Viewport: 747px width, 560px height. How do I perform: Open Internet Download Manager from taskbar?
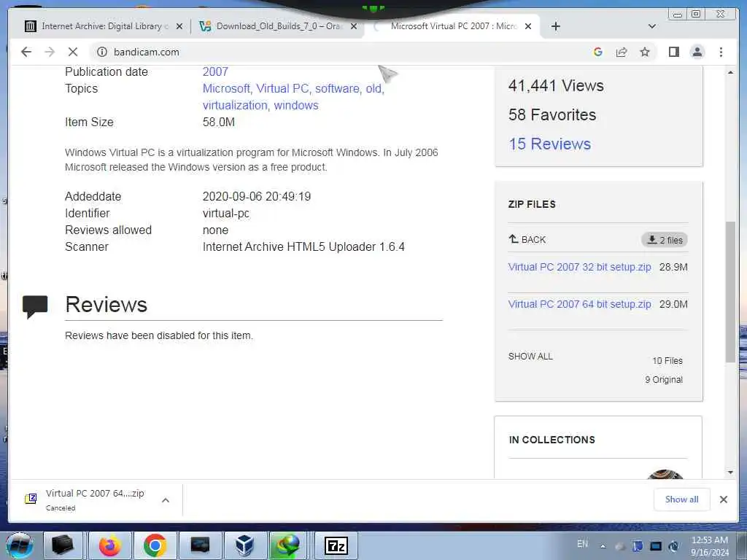(x=289, y=545)
